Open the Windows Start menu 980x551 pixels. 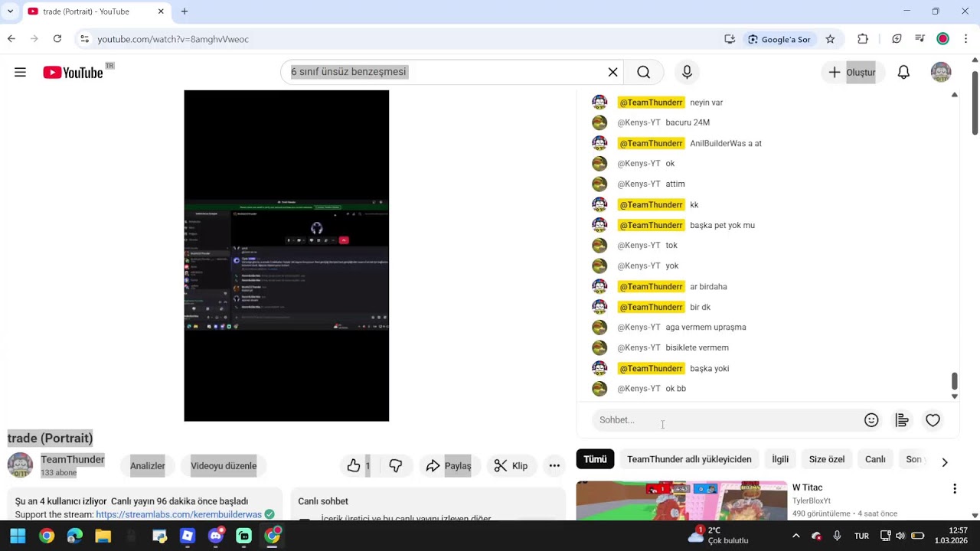click(x=18, y=536)
